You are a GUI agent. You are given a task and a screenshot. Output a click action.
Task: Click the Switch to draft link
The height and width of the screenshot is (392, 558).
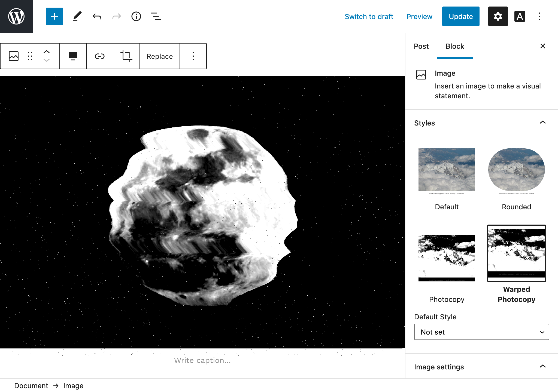tap(369, 17)
